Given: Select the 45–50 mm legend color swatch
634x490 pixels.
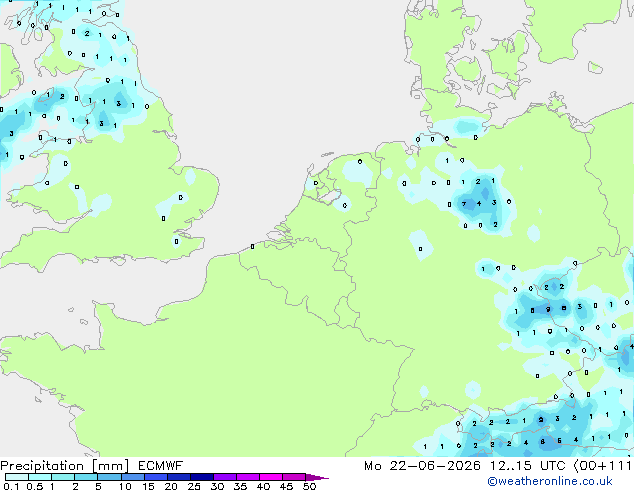Looking at the screenshot, I should coord(294,477).
